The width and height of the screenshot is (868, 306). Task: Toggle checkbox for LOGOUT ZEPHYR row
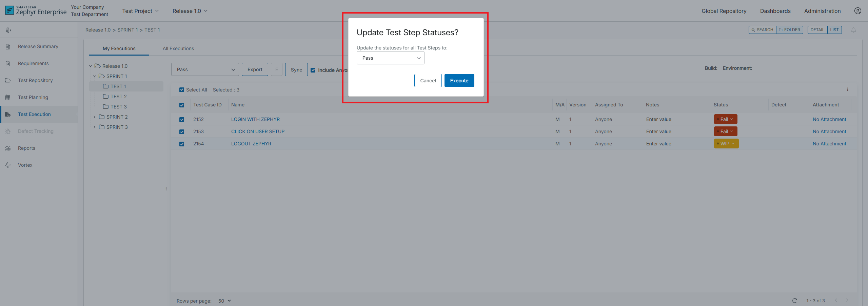pyautogui.click(x=182, y=144)
